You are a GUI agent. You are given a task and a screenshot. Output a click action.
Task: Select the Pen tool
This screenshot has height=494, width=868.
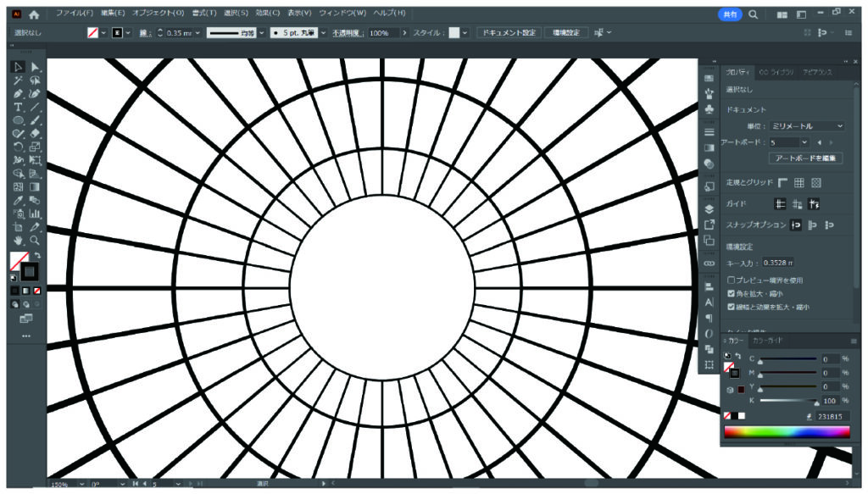(18, 94)
